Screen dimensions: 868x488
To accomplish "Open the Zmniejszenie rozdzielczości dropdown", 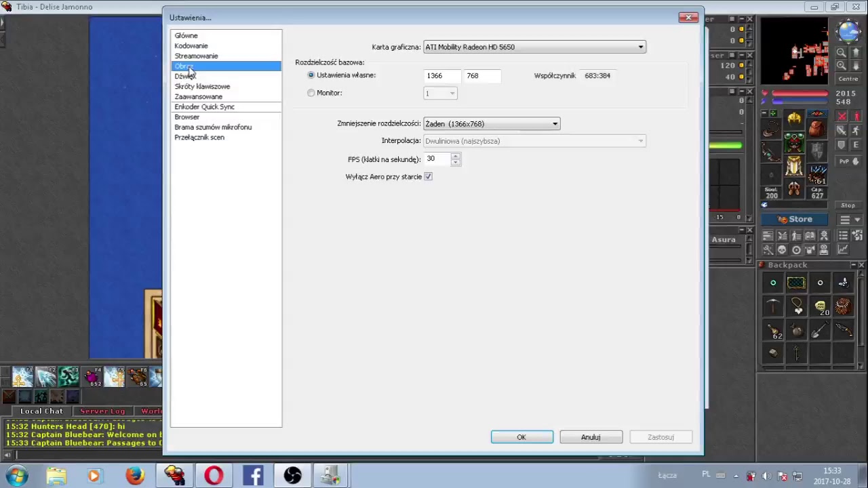I will tap(492, 124).
